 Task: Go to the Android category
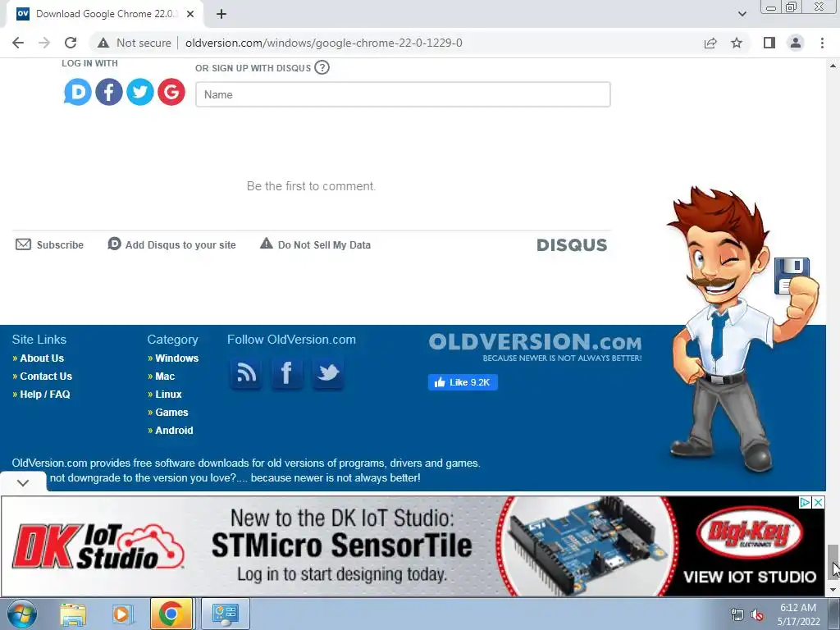174,430
